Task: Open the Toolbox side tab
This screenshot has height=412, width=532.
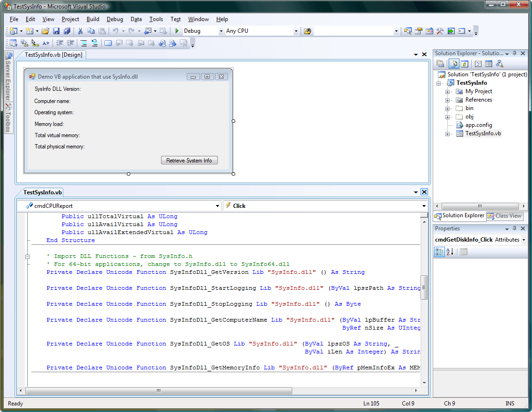Action: pyautogui.click(x=8, y=118)
